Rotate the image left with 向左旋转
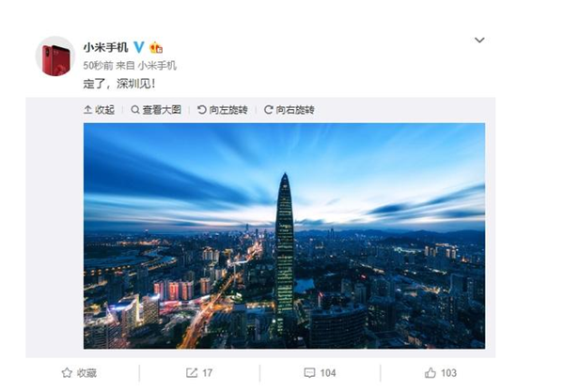 pos(223,110)
